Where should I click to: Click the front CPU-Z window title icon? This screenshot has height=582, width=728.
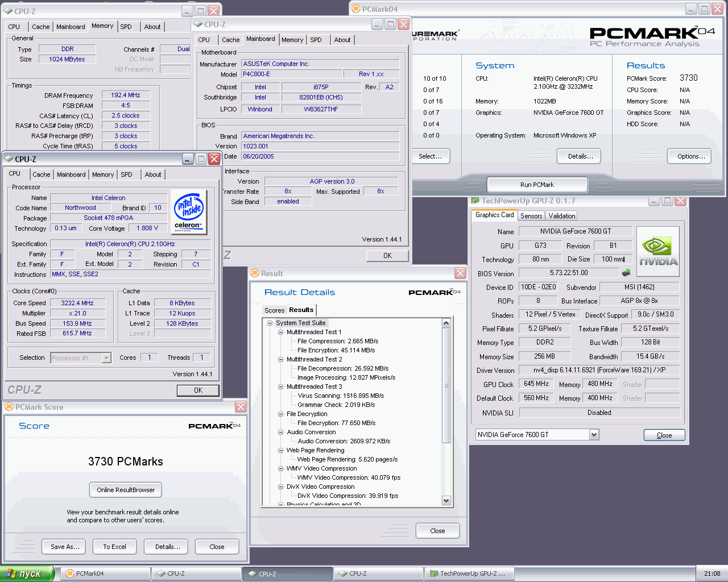9,159
